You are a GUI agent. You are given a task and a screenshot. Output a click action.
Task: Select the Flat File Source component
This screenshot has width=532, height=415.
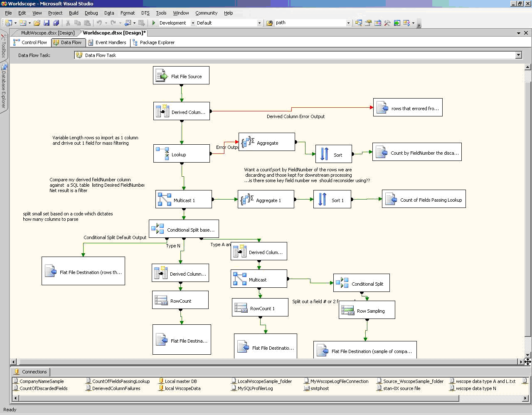point(181,76)
